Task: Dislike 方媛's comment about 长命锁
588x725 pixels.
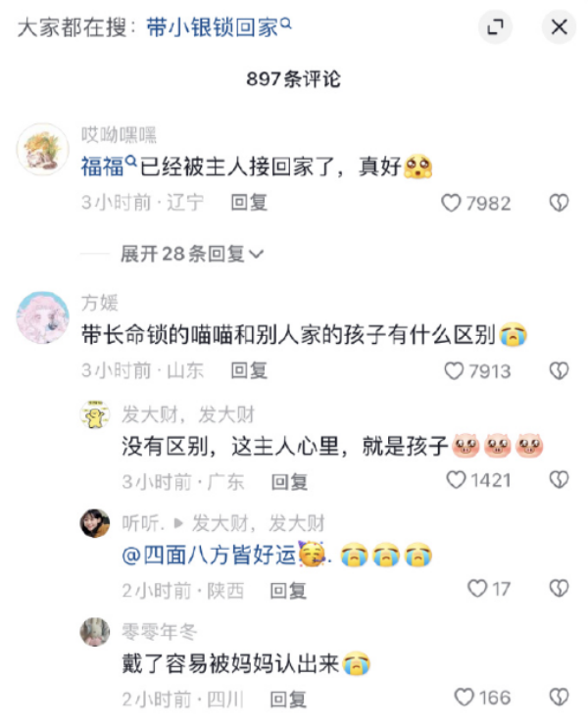Action: click(x=559, y=370)
